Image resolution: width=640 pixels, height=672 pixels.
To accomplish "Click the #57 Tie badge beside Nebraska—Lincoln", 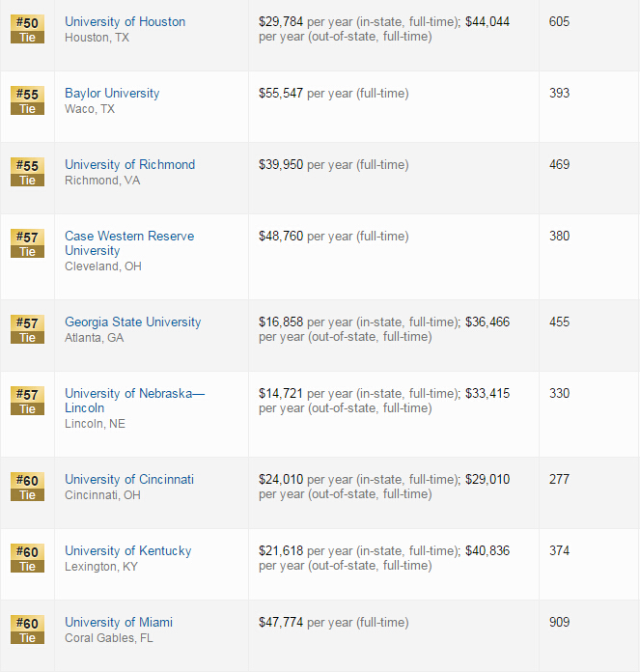I will pos(27,401).
